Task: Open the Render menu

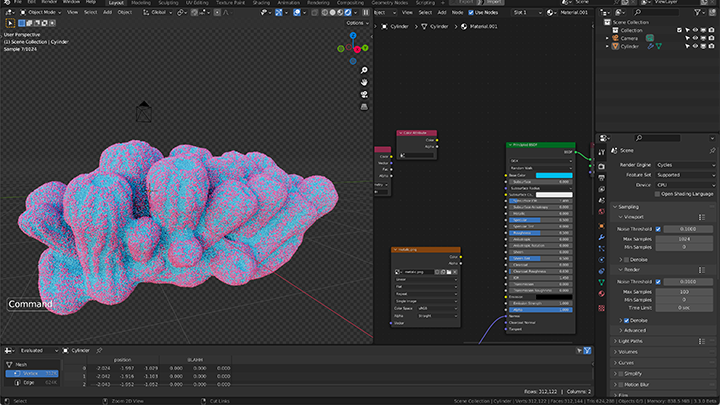Action: (x=49, y=2)
